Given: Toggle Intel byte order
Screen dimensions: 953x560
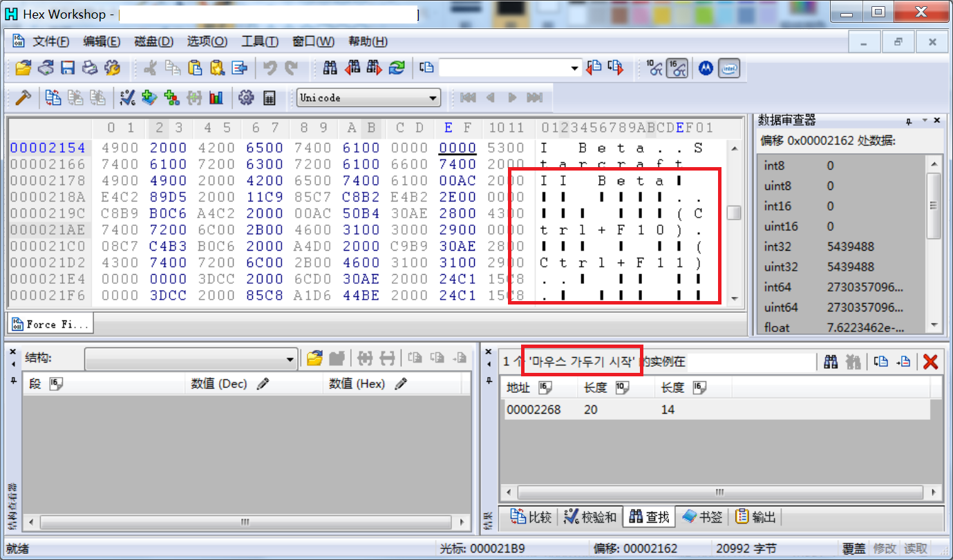Looking at the screenshot, I should coord(728,68).
